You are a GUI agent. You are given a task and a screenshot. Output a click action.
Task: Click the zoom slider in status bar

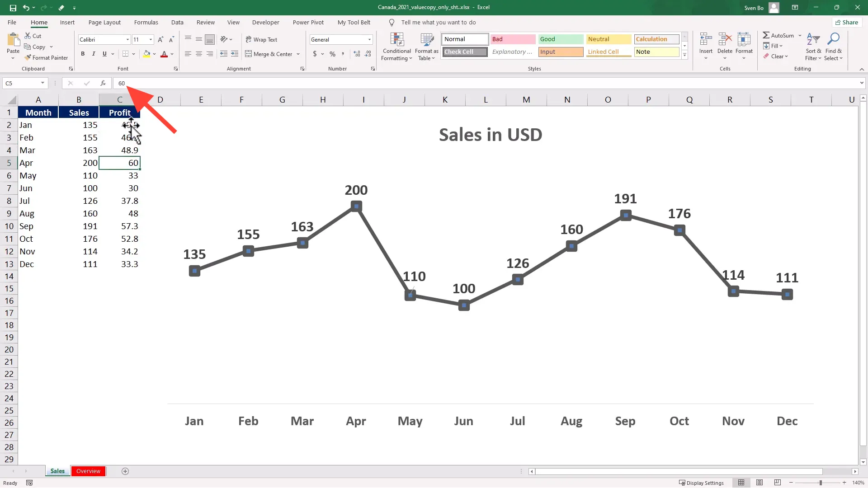pyautogui.click(x=820, y=483)
